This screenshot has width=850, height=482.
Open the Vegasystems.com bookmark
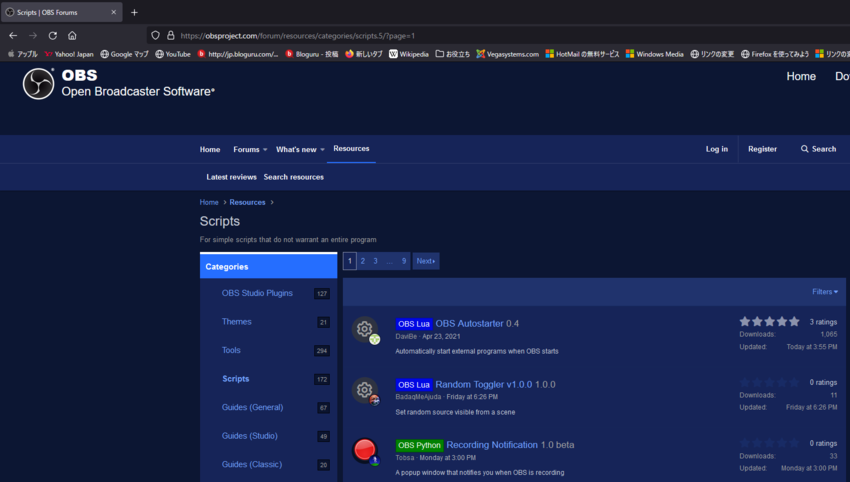pos(508,54)
